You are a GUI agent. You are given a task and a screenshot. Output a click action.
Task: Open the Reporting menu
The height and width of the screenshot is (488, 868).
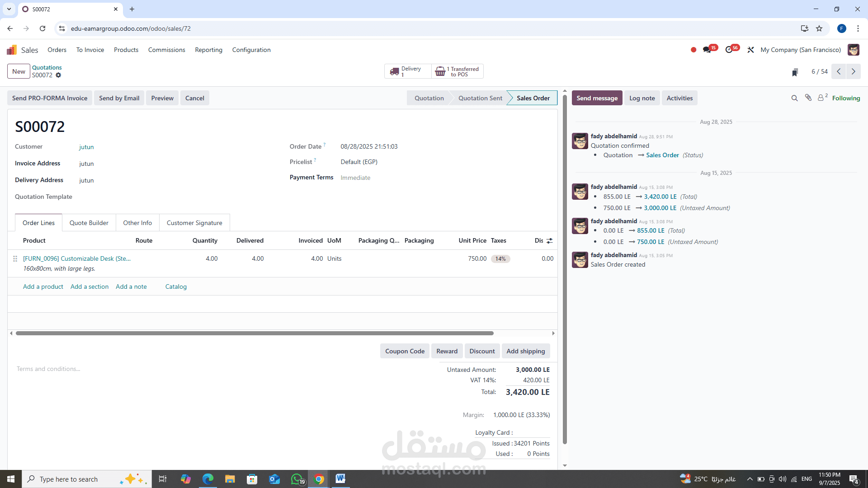pos(208,50)
